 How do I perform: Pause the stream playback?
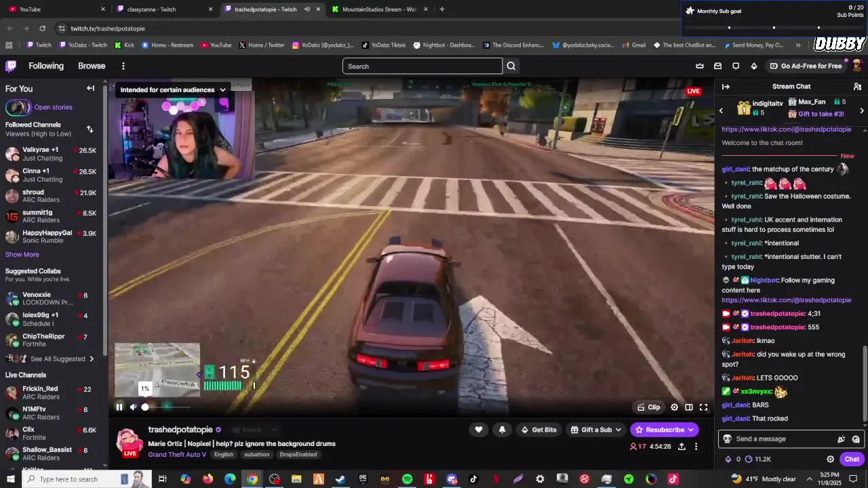pos(119,407)
